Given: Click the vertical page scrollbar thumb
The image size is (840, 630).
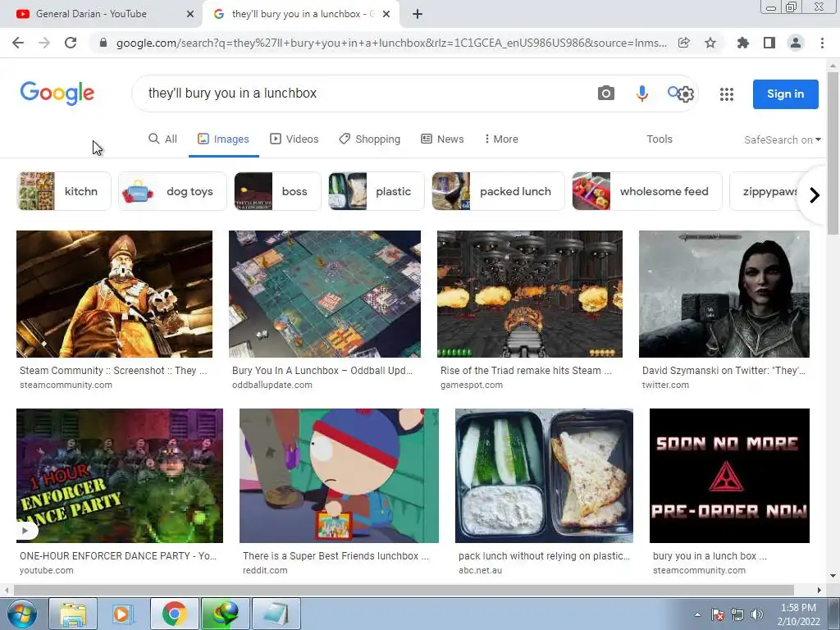Looking at the screenshot, I should [x=833, y=153].
